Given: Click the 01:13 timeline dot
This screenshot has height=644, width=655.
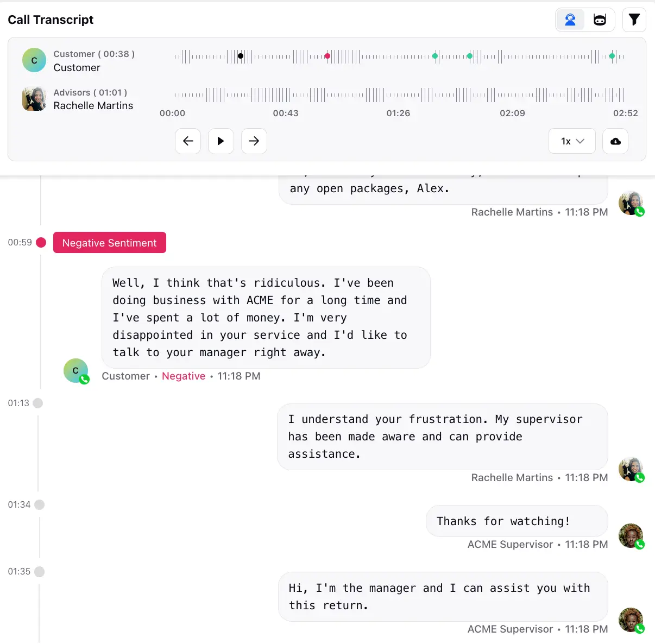Looking at the screenshot, I should click(38, 403).
